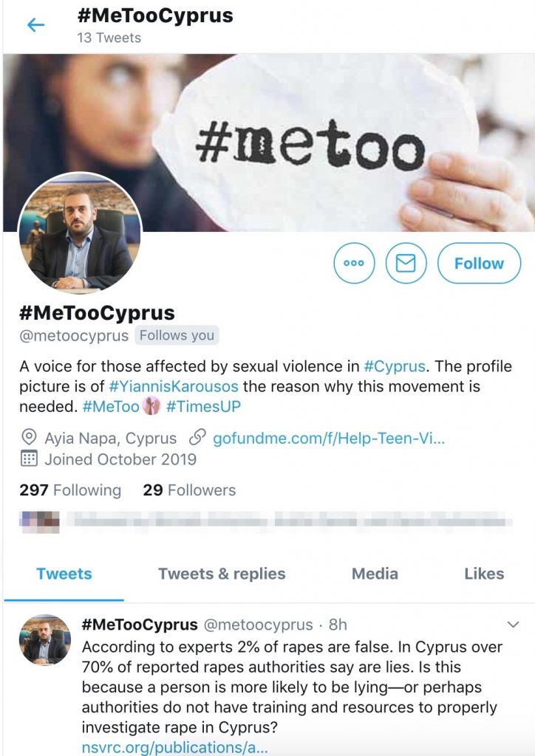
Task: Open the gofundme.com profile link
Action: tap(329, 439)
